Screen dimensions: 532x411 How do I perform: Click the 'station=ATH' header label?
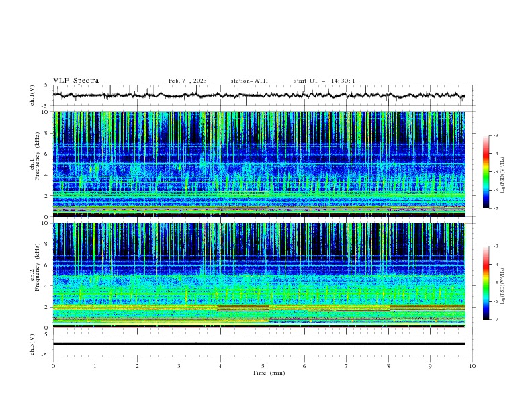pos(249,81)
